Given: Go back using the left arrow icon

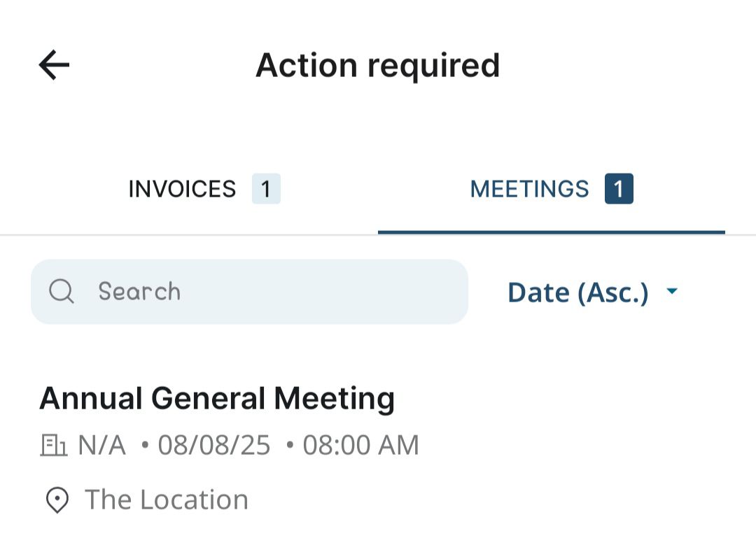Looking at the screenshot, I should point(54,64).
